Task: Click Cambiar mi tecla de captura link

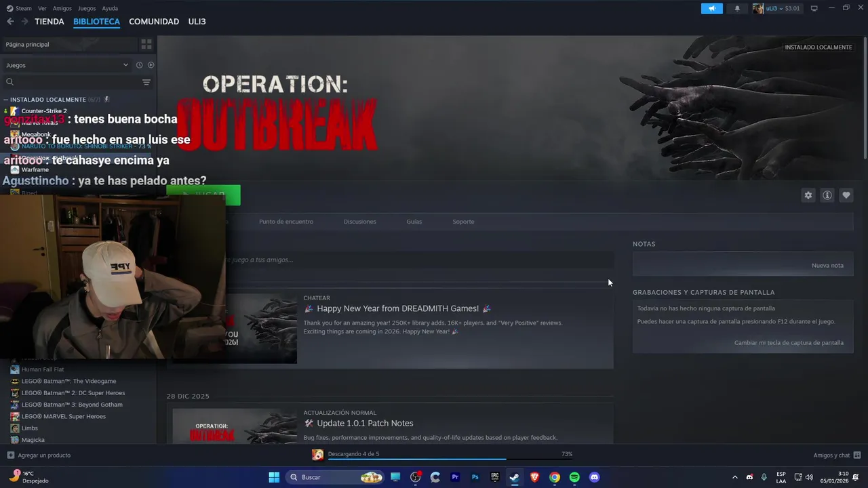Action: [x=789, y=342]
